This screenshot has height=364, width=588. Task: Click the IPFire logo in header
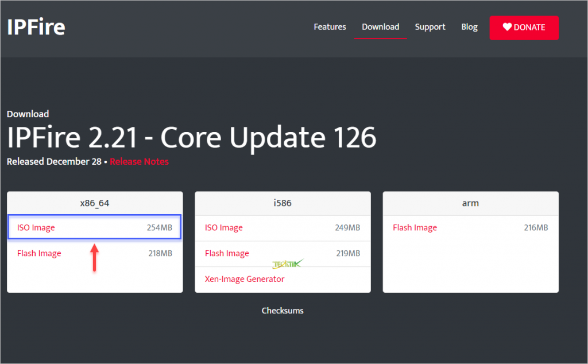(36, 27)
